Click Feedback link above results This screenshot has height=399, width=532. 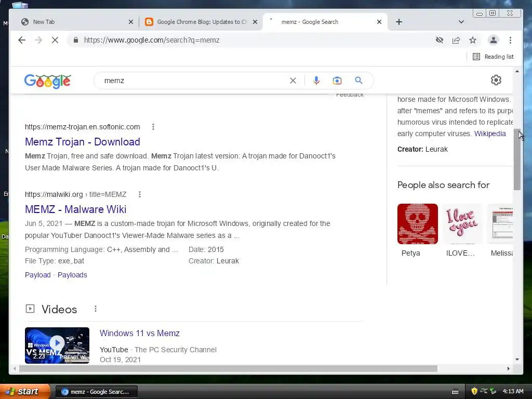pos(350,95)
